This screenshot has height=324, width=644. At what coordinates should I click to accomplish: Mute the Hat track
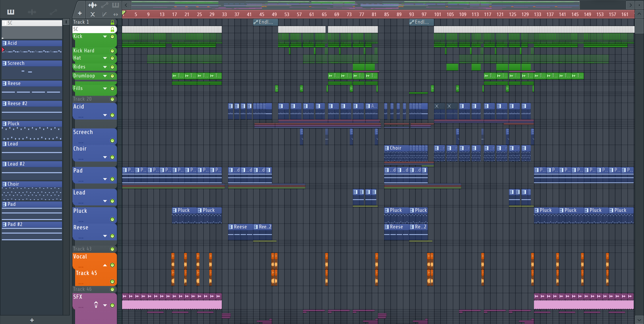pos(112,58)
